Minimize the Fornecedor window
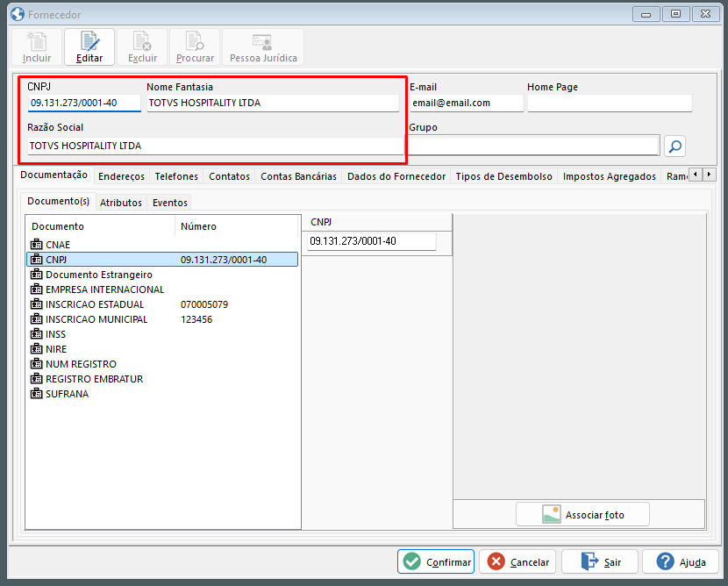This screenshot has width=728, height=586. click(x=646, y=14)
